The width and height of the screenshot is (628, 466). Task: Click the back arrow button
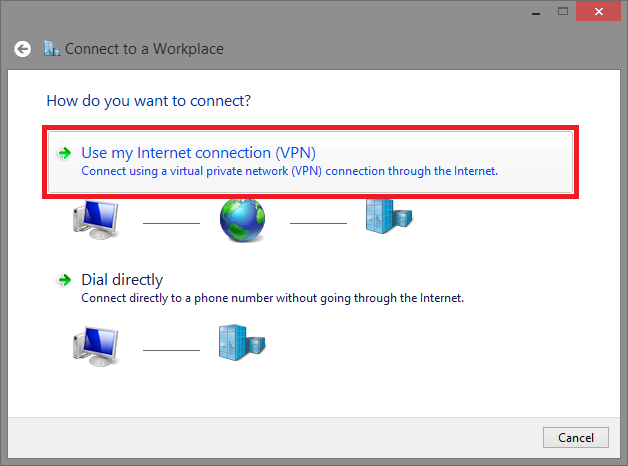coord(22,48)
